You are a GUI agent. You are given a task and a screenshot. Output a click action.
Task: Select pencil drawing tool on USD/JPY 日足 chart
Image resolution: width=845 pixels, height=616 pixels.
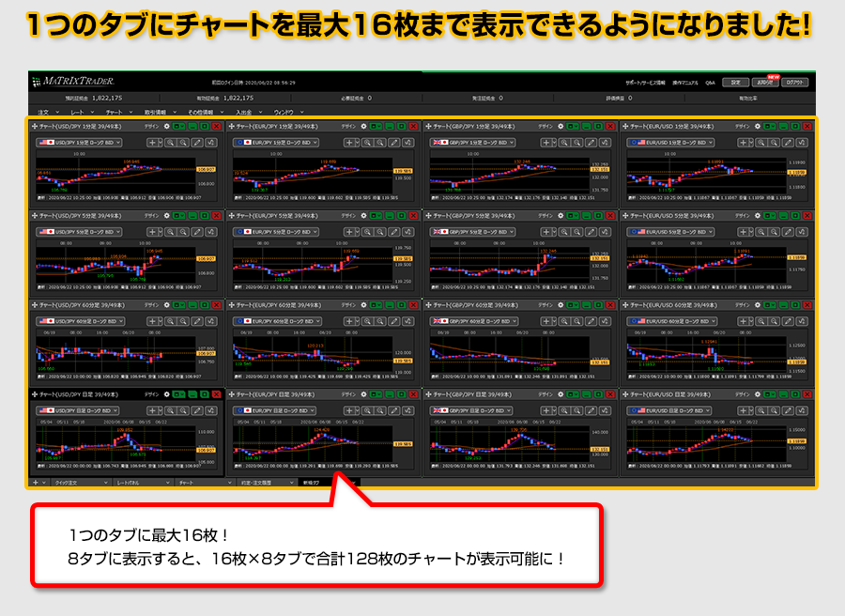(197, 410)
